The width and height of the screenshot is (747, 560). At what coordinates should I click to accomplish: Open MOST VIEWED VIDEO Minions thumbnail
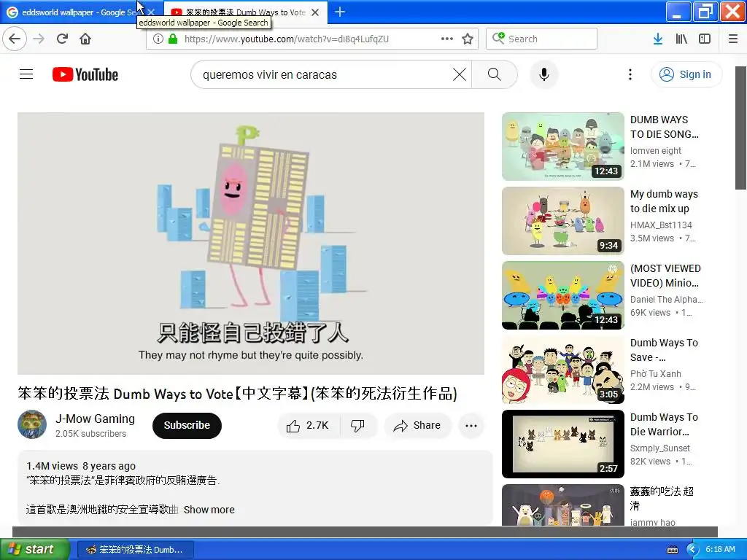pos(563,295)
